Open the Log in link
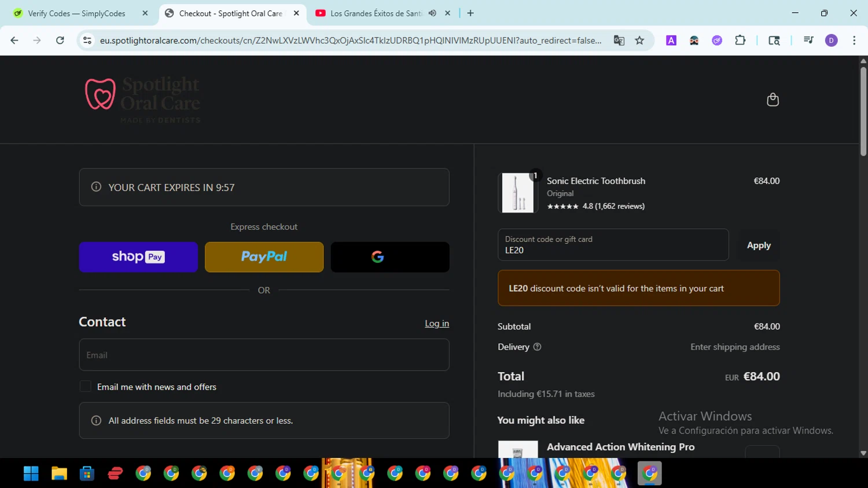This screenshot has width=868, height=488. click(437, 324)
